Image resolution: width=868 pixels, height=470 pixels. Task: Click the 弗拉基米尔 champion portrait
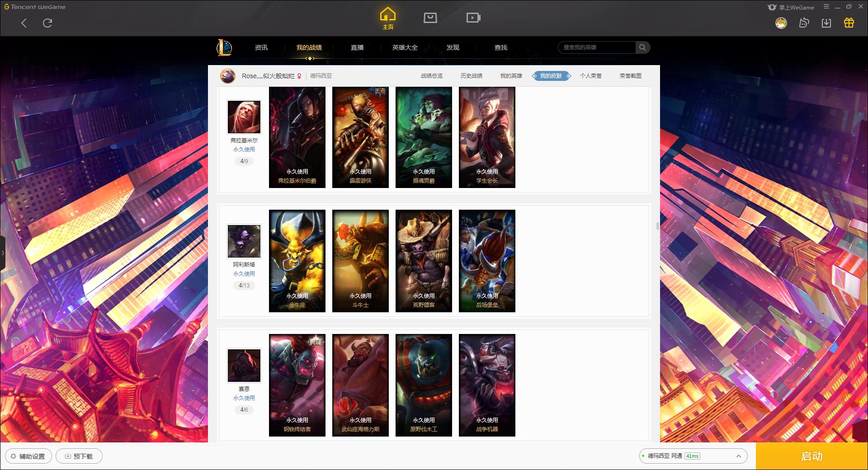(x=244, y=117)
